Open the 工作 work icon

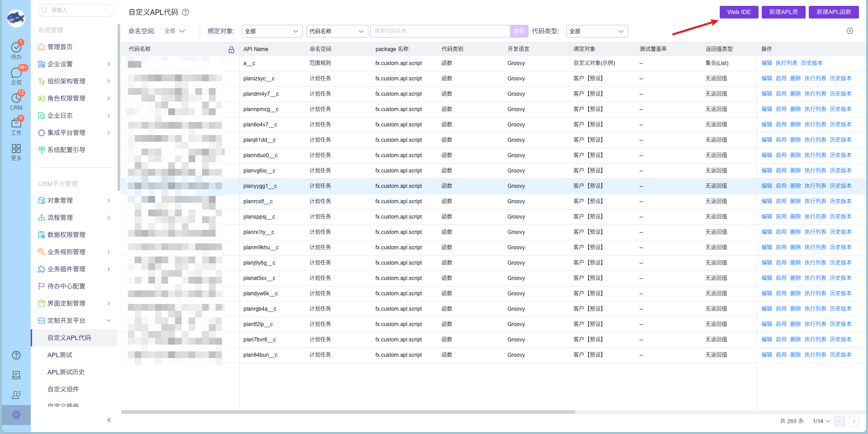[16, 125]
